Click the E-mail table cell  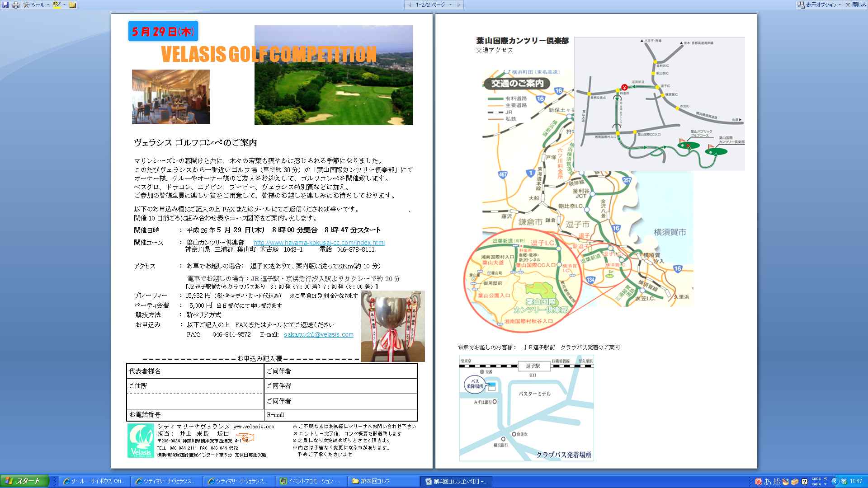(x=340, y=415)
